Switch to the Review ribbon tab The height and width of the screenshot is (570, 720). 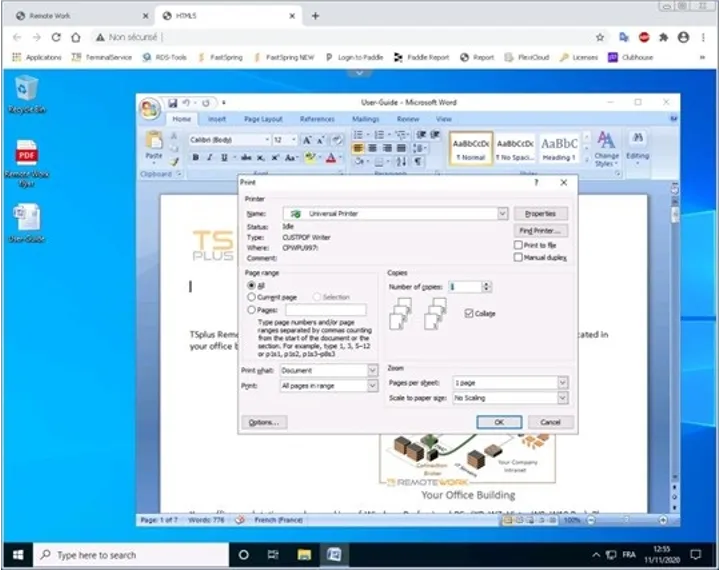[x=408, y=119]
